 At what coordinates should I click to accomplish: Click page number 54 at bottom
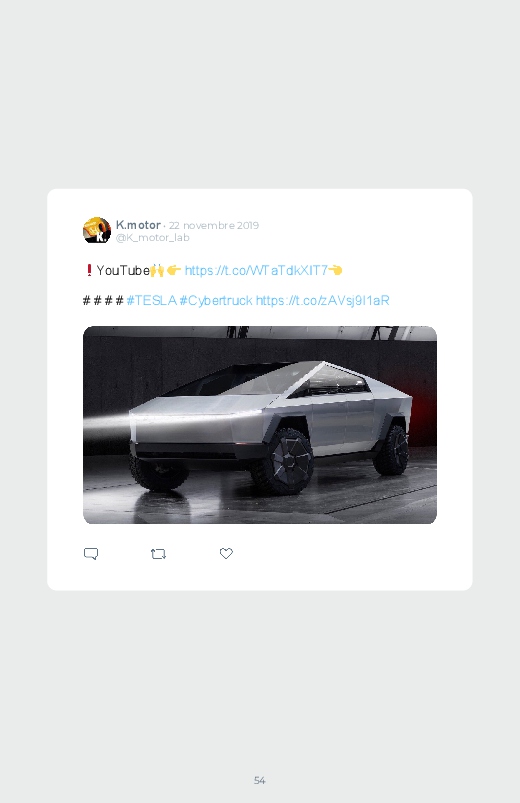click(x=260, y=780)
